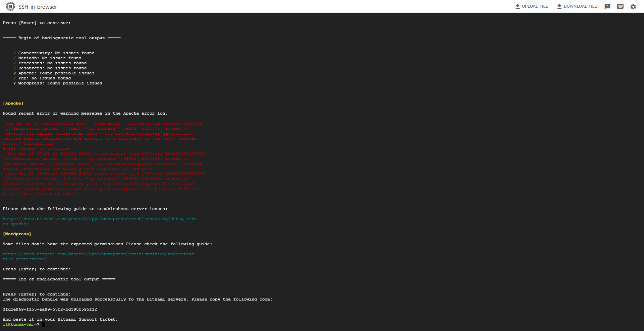
Task: Click the DOWNLOAD FILE button
Action: 577,6
